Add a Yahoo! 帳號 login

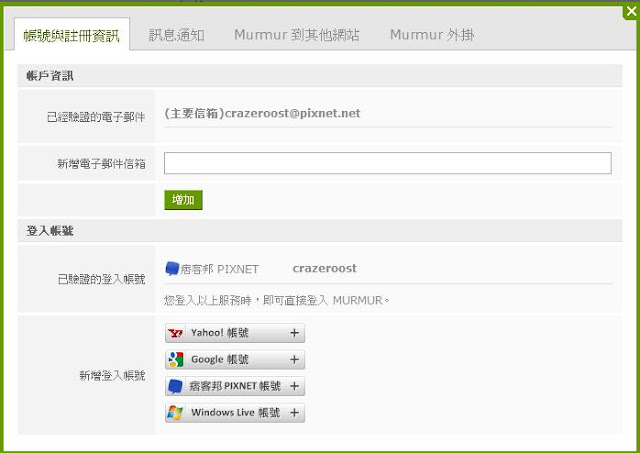click(235, 333)
